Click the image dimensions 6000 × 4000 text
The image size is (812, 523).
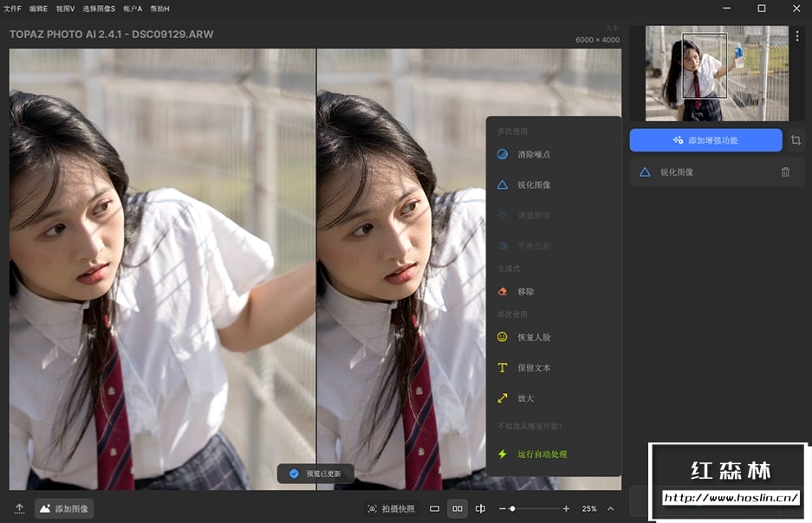[x=597, y=40]
